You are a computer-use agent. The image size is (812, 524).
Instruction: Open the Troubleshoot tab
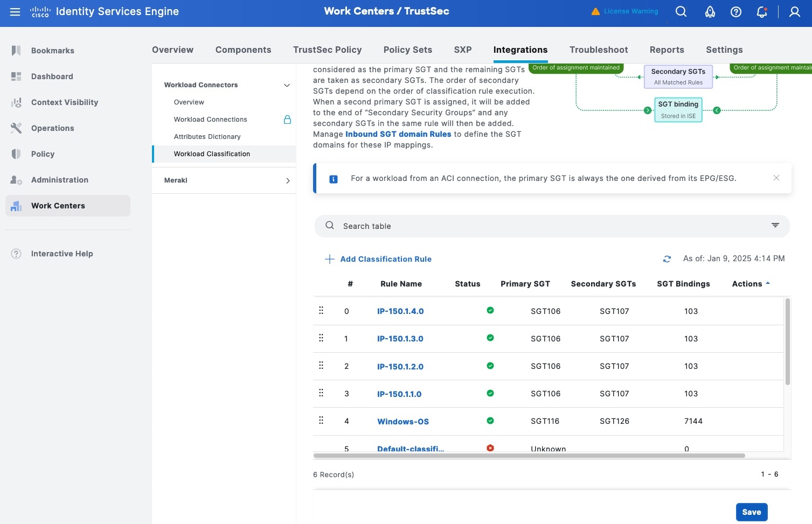[598, 50]
